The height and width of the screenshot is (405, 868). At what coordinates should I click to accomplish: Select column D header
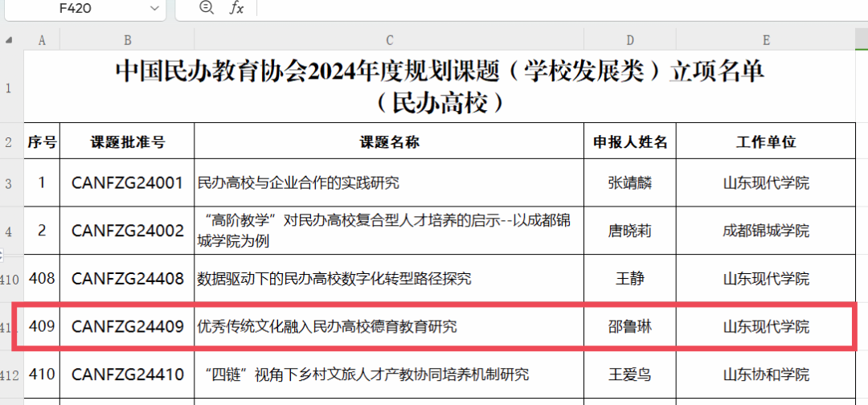630,40
